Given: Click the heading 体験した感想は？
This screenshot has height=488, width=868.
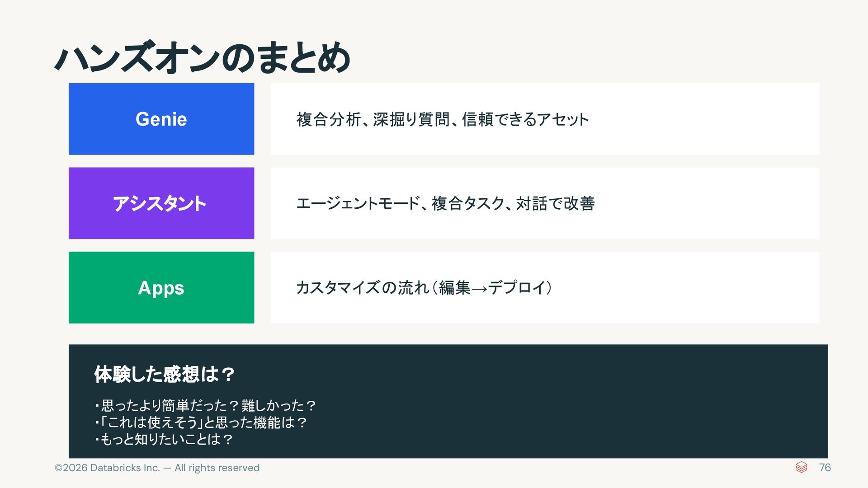Looking at the screenshot, I should point(164,374).
